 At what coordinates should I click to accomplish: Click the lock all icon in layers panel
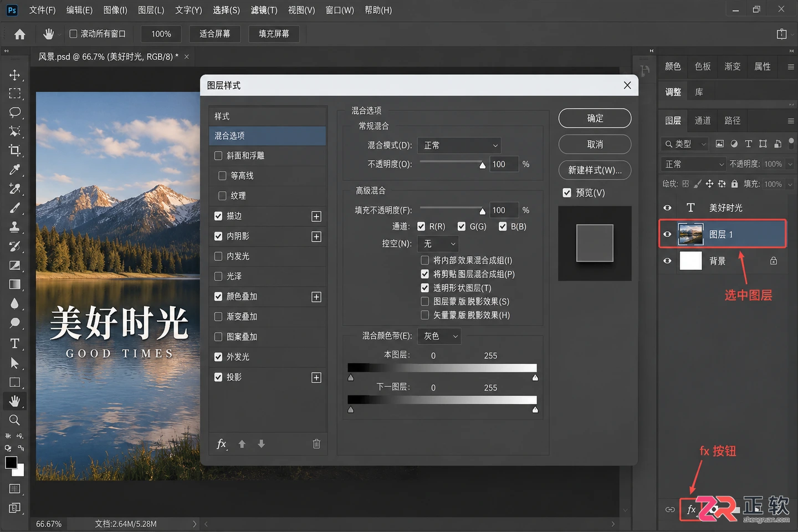tap(734, 183)
